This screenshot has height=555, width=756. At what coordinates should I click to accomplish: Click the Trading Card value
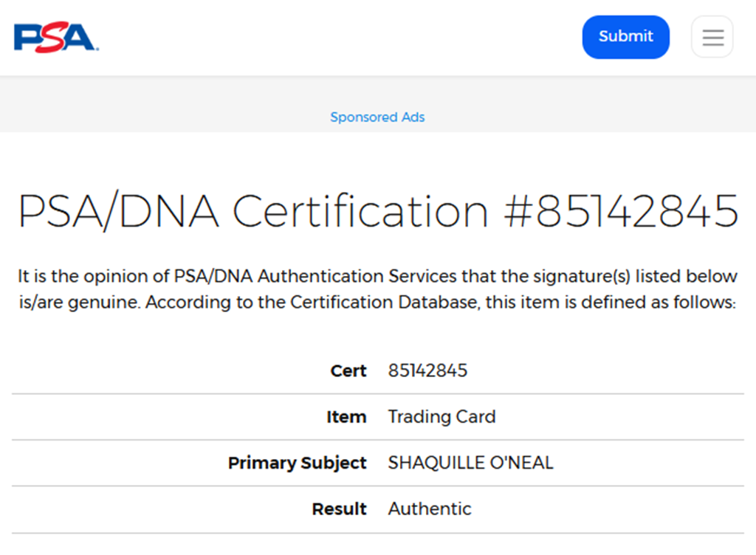[441, 417]
